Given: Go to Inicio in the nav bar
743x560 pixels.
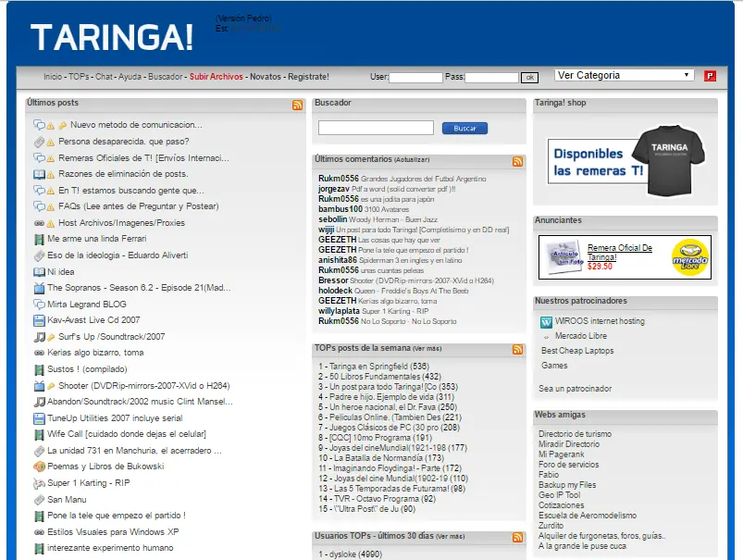Looking at the screenshot, I should [x=53, y=76].
